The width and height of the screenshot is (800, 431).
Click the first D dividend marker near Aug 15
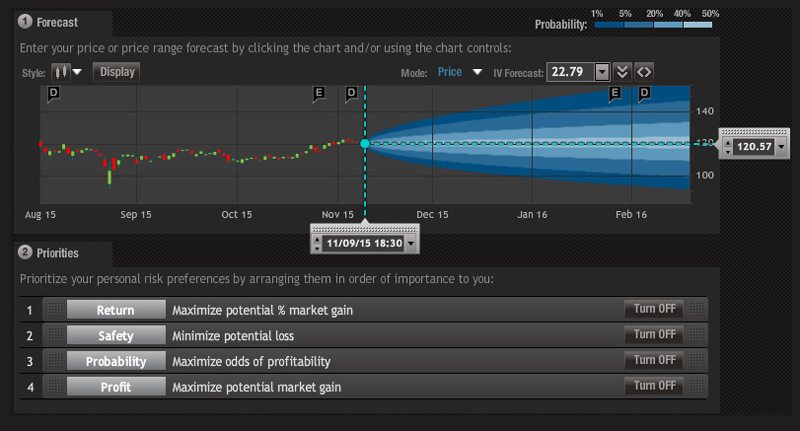pos(54,93)
